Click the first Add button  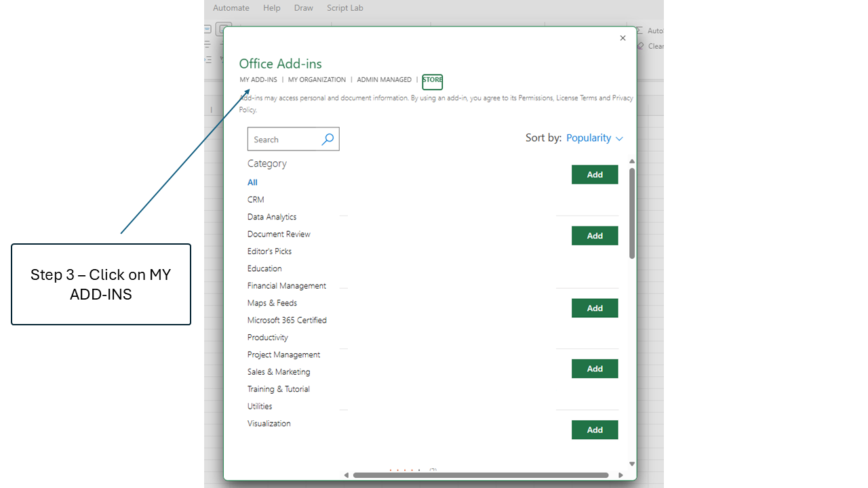[595, 174]
